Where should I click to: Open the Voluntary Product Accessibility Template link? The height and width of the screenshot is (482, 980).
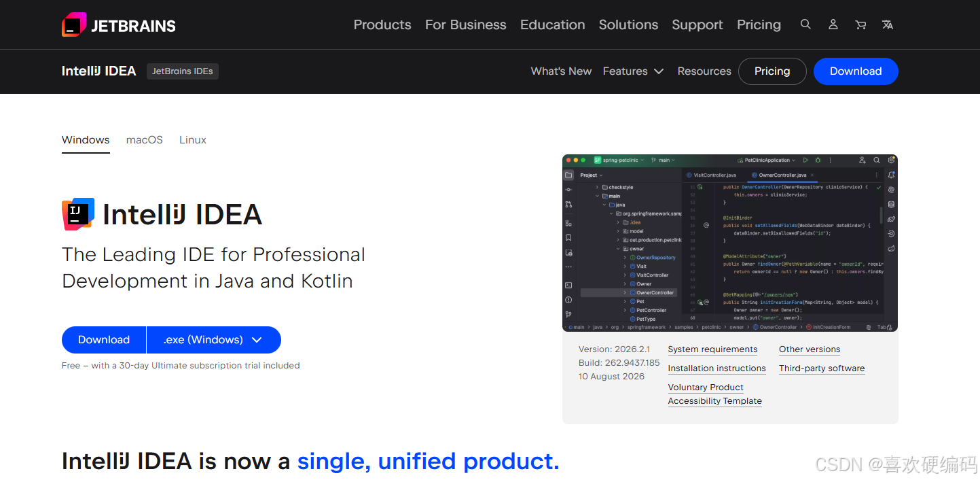coord(714,394)
